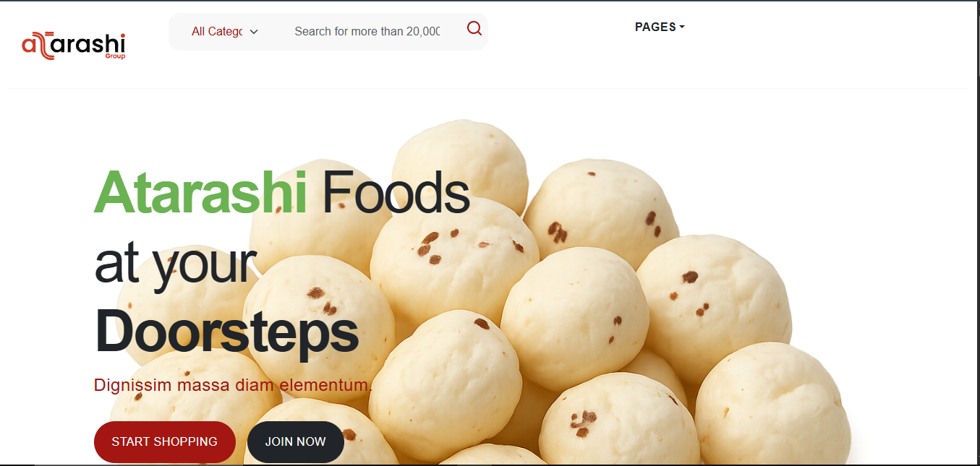Click the "Dignissim massa diam elementum" subtitle
980x466 pixels.
coord(233,385)
